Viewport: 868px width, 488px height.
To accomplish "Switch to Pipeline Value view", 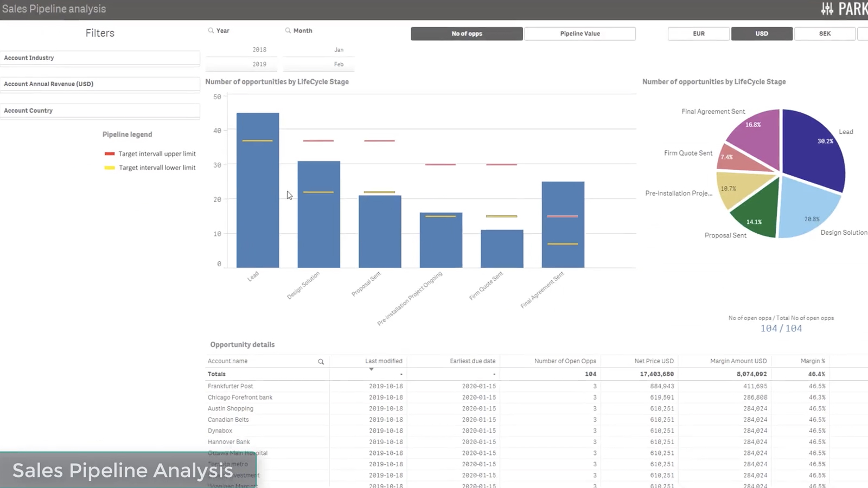I will pyautogui.click(x=580, y=34).
